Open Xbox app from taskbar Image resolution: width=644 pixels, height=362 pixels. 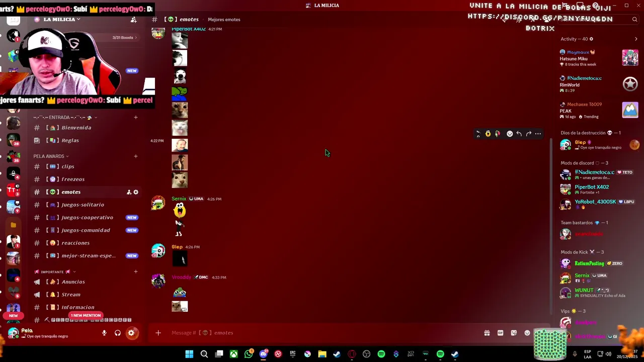coord(234,354)
